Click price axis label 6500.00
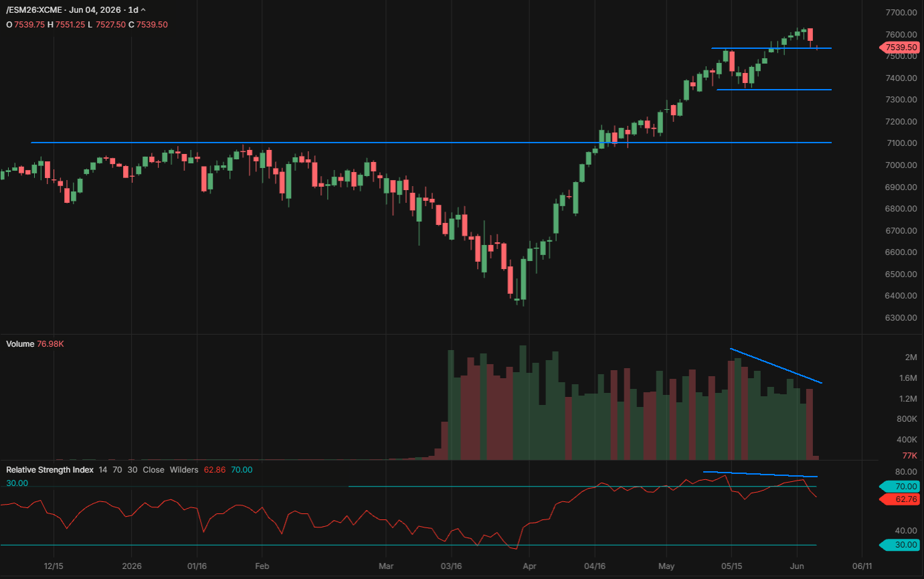The image size is (924, 579). pos(901,274)
